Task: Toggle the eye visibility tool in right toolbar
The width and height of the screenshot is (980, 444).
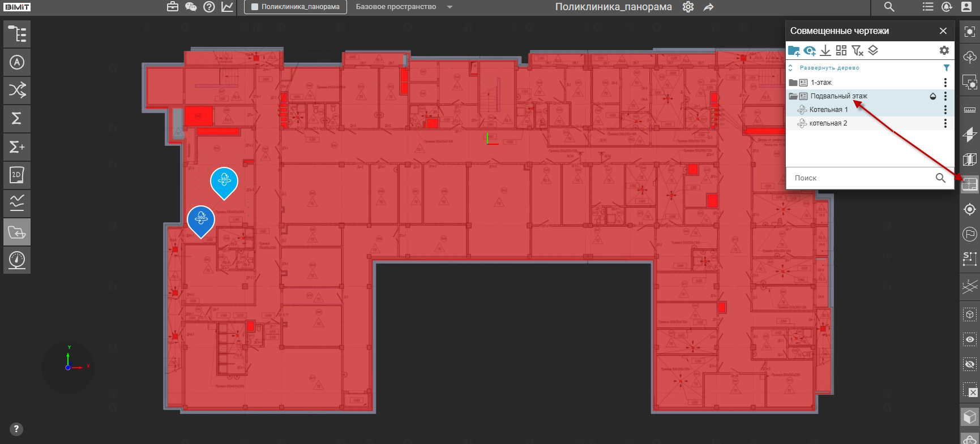Action: 970,339
